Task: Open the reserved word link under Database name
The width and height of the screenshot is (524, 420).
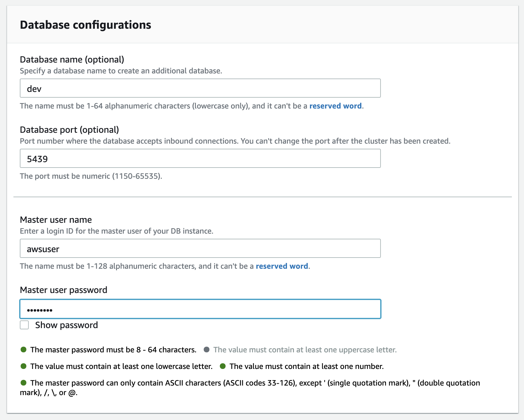Action: tap(335, 106)
